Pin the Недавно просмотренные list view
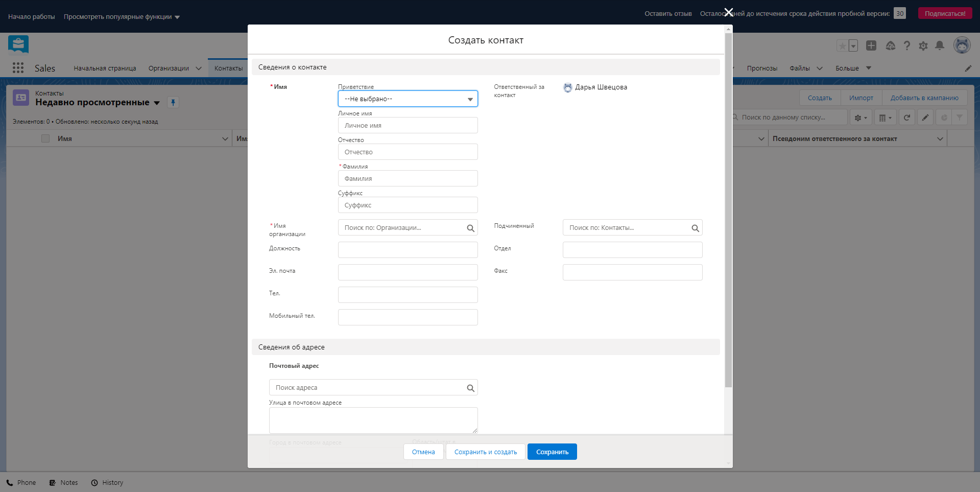980x492 pixels. point(173,103)
